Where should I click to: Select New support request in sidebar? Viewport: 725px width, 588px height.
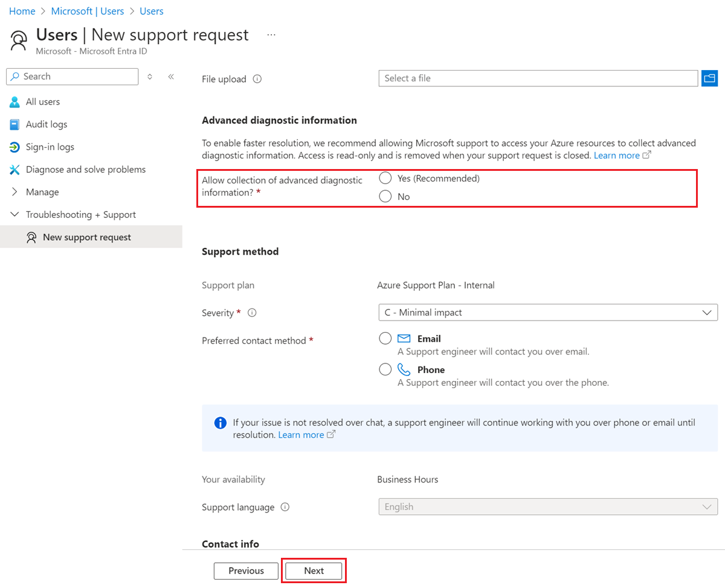point(87,237)
